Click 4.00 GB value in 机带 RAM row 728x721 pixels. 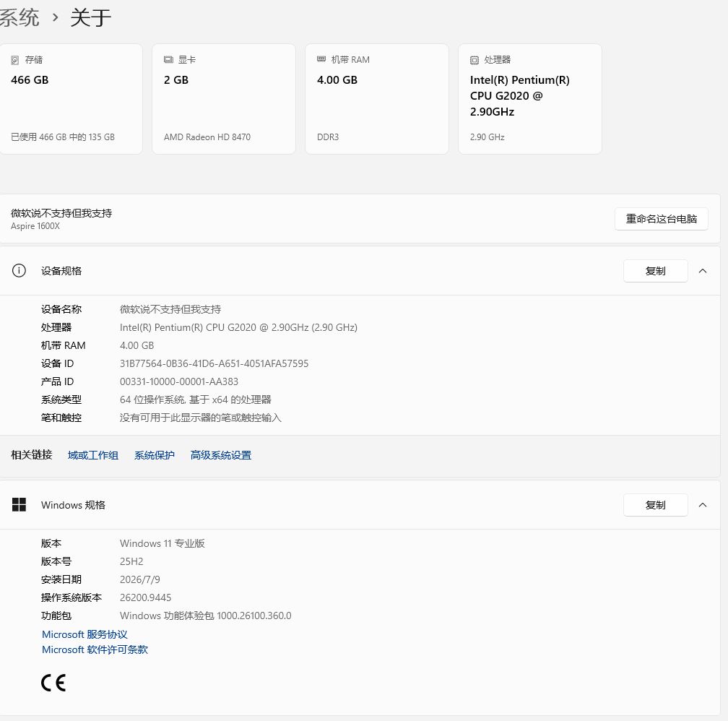tap(137, 345)
